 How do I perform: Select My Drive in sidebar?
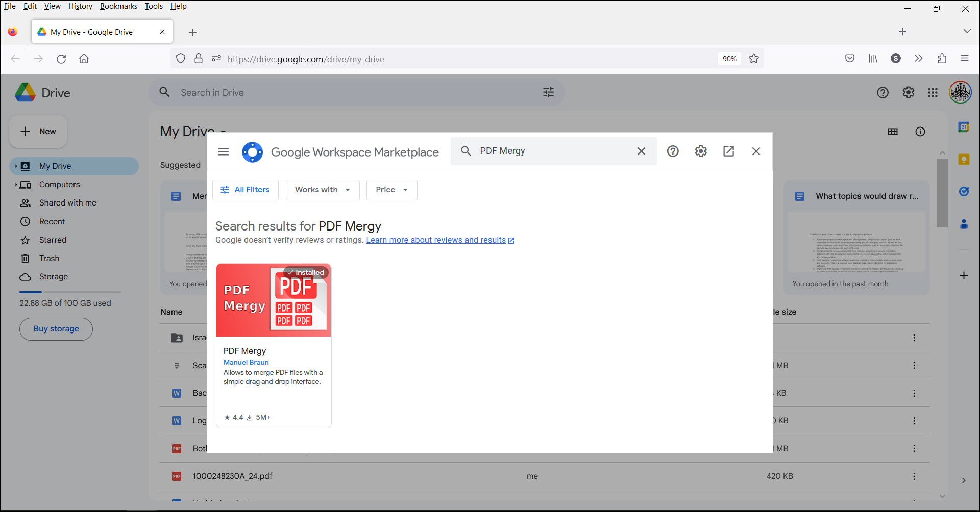coord(74,166)
